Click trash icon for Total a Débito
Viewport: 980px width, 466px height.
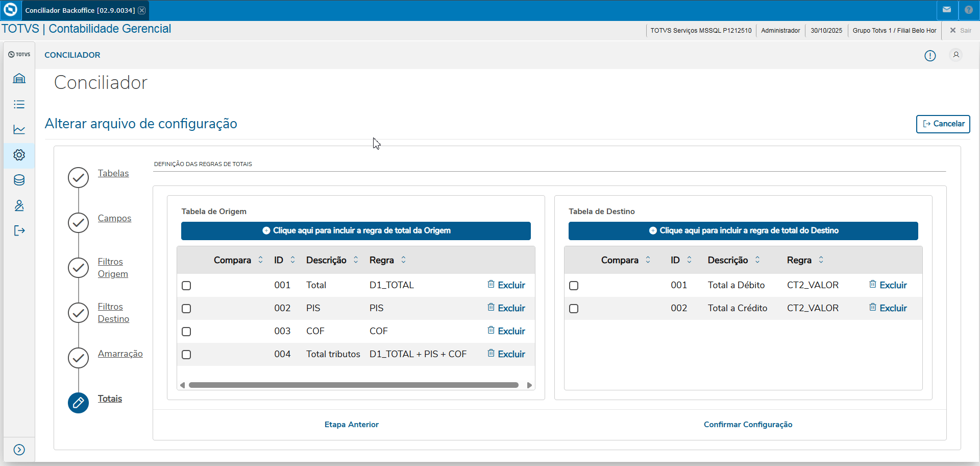click(873, 284)
